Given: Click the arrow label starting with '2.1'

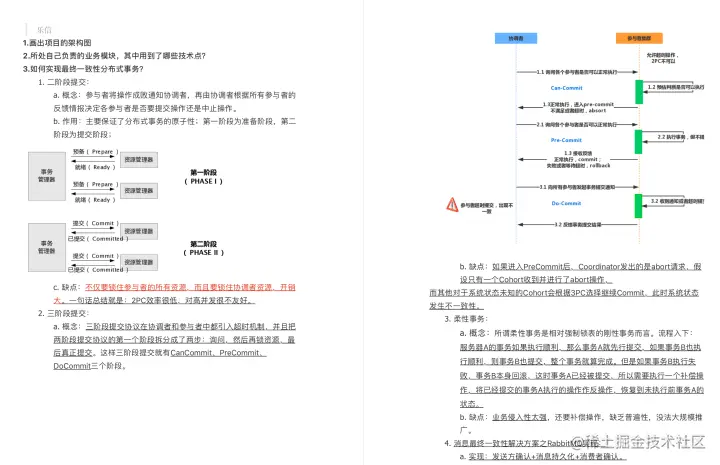Looking at the screenshot, I should 577,124.
